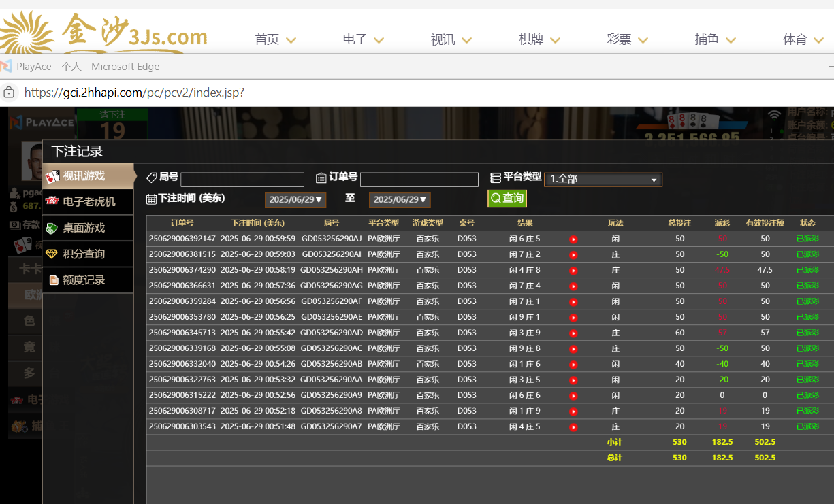
Task: Open the 积分查询 sidebar section
Action: (87, 254)
